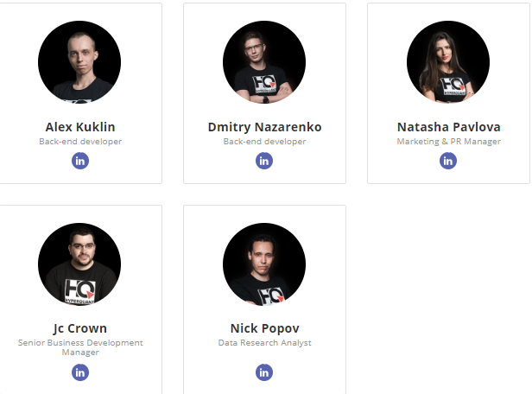Image resolution: width=532 pixels, height=394 pixels.
Task: Click Jc Crown's profile photo
Action: pos(79,264)
